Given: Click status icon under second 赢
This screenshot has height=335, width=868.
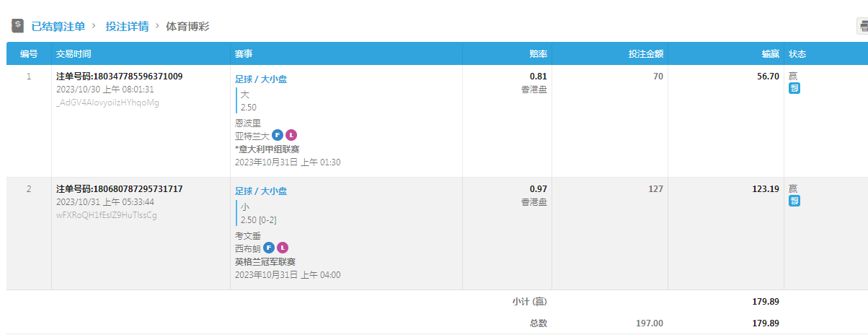Looking at the screenshot, I should tap(794, 201).
